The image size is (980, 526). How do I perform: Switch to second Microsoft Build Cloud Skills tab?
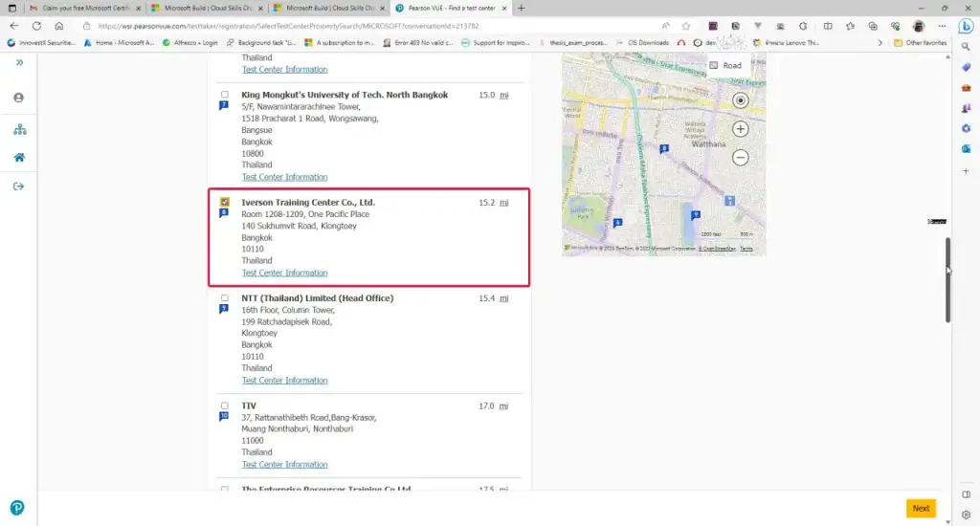pos(329,8)
